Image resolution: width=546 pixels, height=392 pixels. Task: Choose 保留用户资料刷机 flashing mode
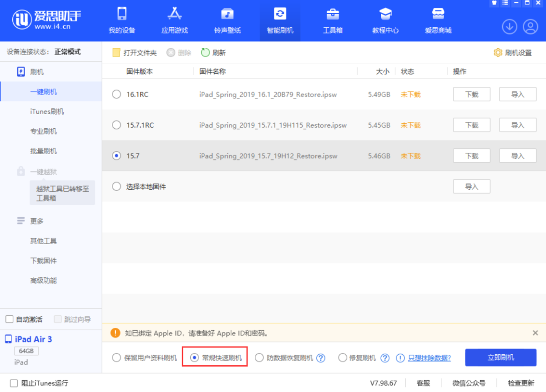click(x=116, y=357)
